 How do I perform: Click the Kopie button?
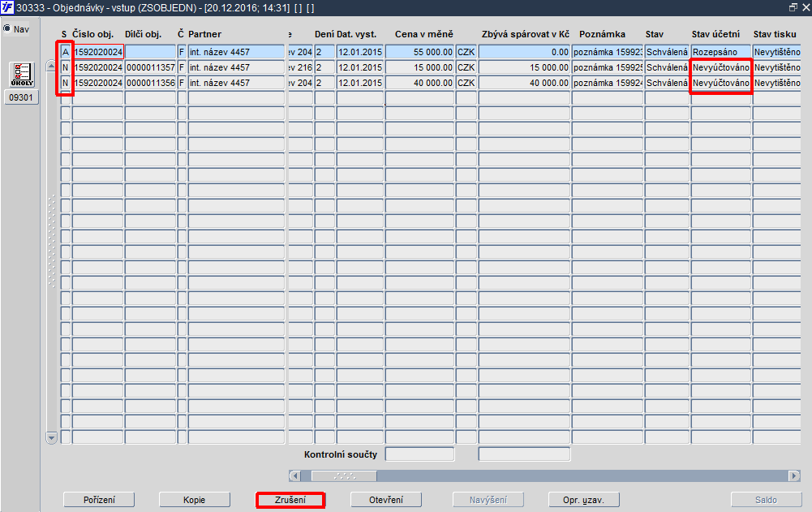click(x=194, y=500)
